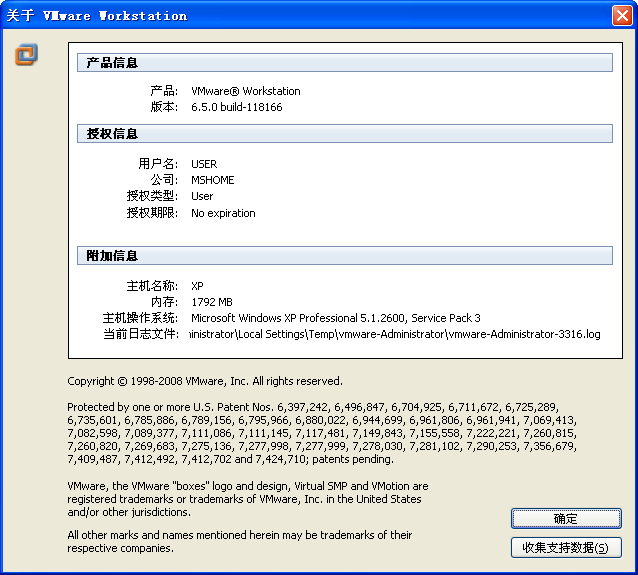Click the 当前日志文件: label
Image resolution: width=638 pixels, height=575 pixels.
(140, 334)
